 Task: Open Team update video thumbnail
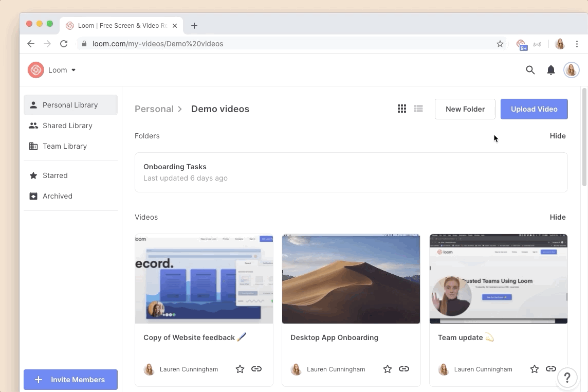point(499,279)
